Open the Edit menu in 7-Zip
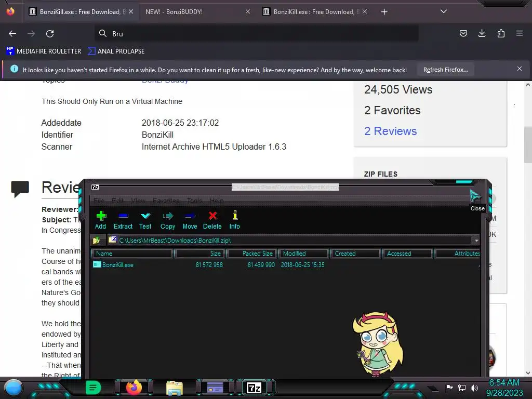 click(117, 201)
